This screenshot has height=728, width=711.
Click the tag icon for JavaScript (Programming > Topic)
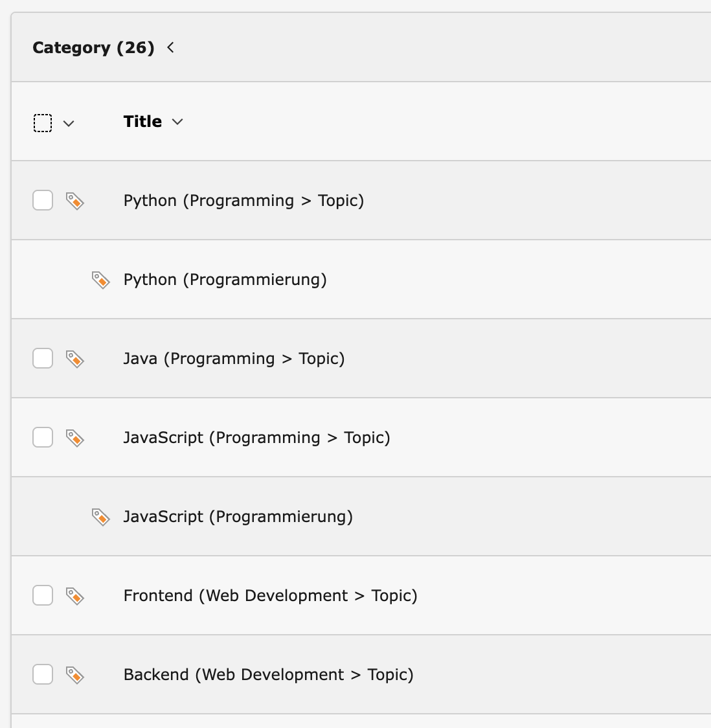click(x=74, y=438)
